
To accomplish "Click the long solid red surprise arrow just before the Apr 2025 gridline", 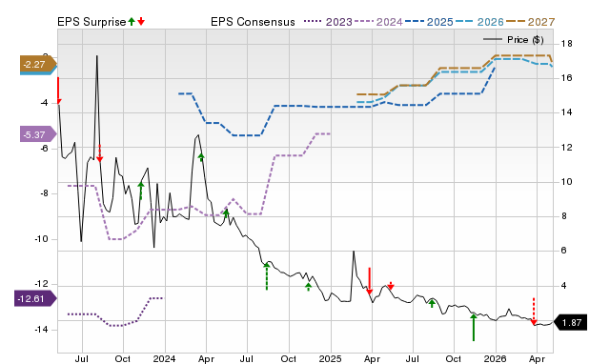I will tap(369, 281).
